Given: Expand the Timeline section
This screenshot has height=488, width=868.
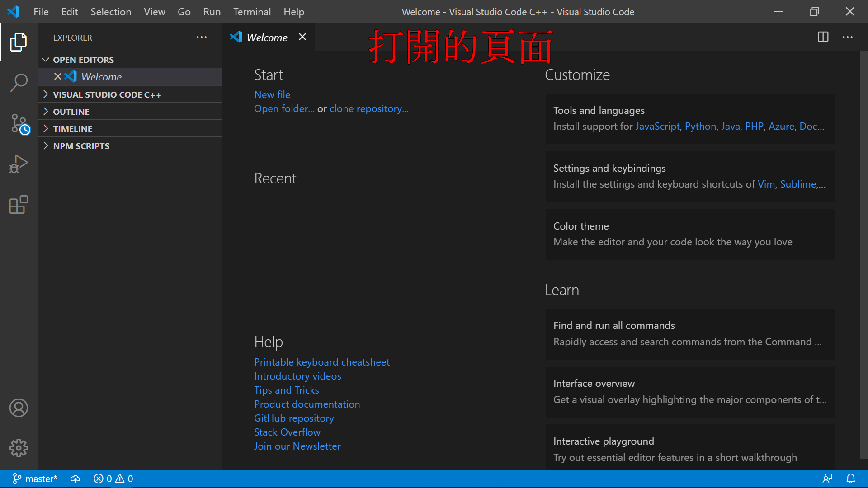Looking at the screenshot, I should tap(72, 129).
